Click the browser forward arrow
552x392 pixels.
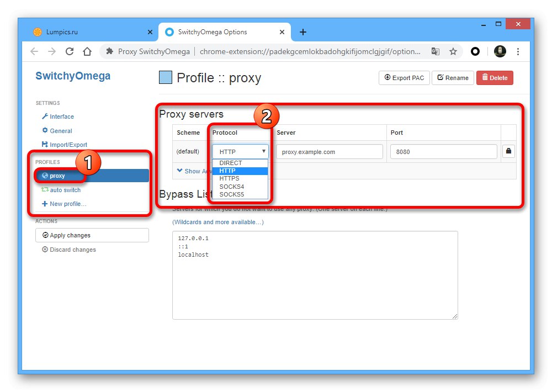tap(52, 51)
